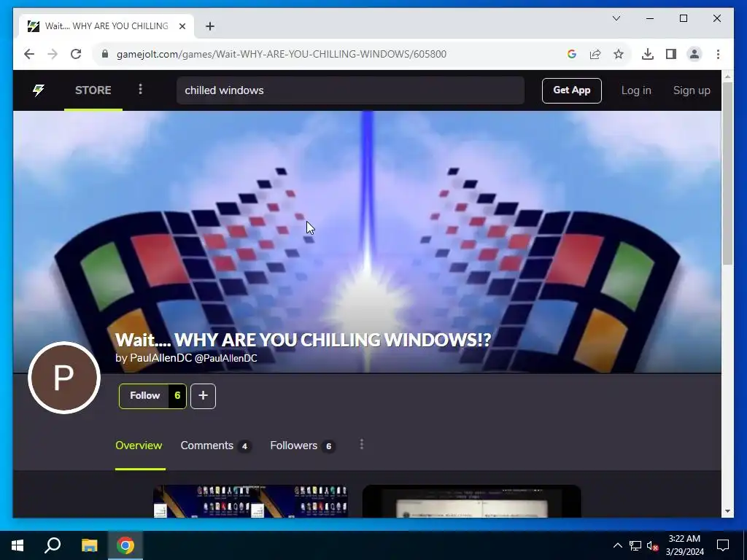Click the scrollbar up arrow
Viewport: 747px width, 560px height.
(727, 76)
